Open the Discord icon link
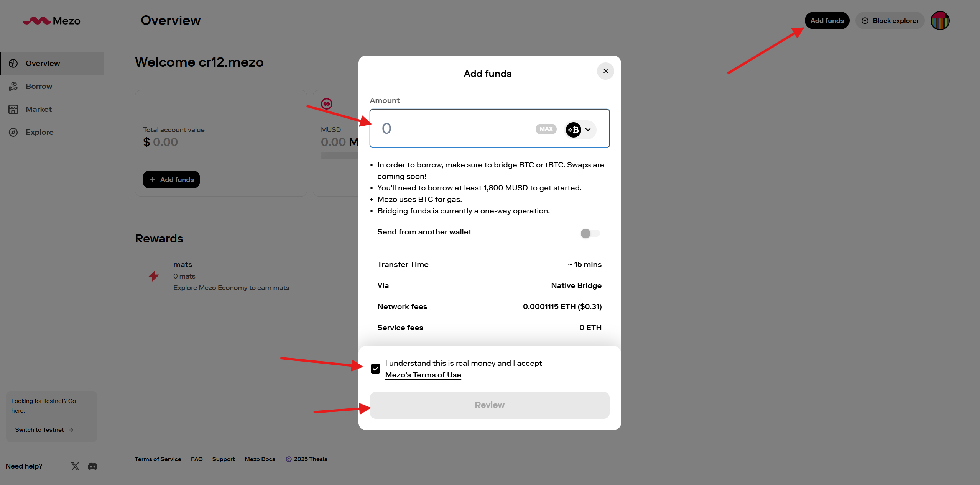Image resolution: width=980 pixels, height=485 pixels. click(92, 466)
